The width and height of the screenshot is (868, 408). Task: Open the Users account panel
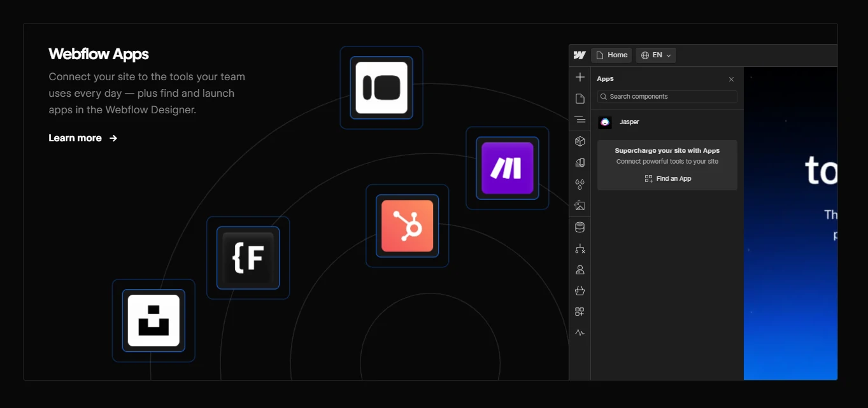(580, 269)
